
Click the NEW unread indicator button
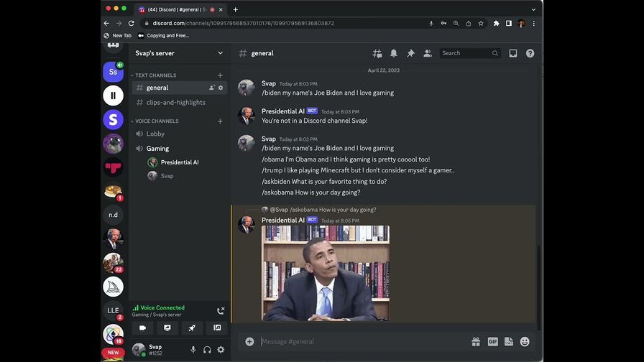(x=113, y=353)
